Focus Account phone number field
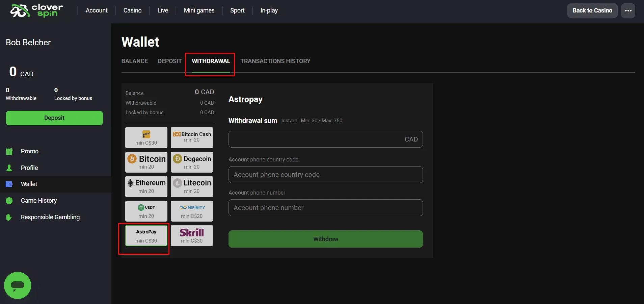Viewport: 644px width, 304px height. tap(326, 208)
